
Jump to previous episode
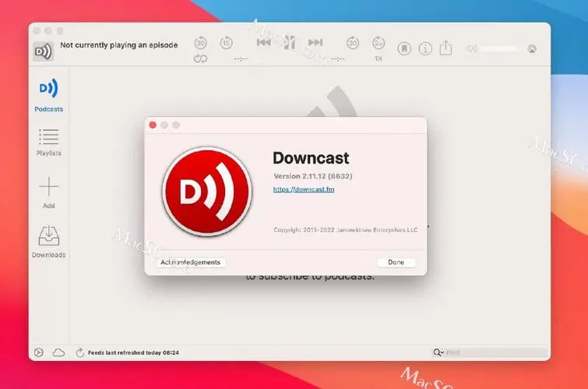point(264,44)
